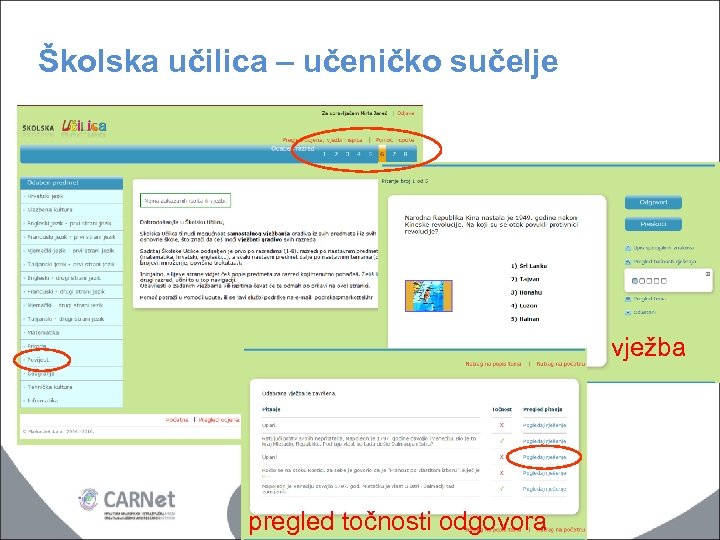Select grade 1 in the grade bar
This screenshot has height=540, width=720.
click(324, 154)
